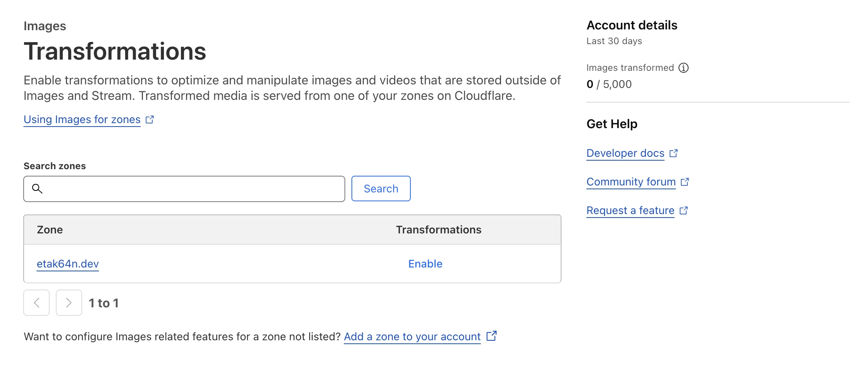Go to next page of zones
This screenshot has height=384, width=868.
pyautogui.click(x=69, y=303)
